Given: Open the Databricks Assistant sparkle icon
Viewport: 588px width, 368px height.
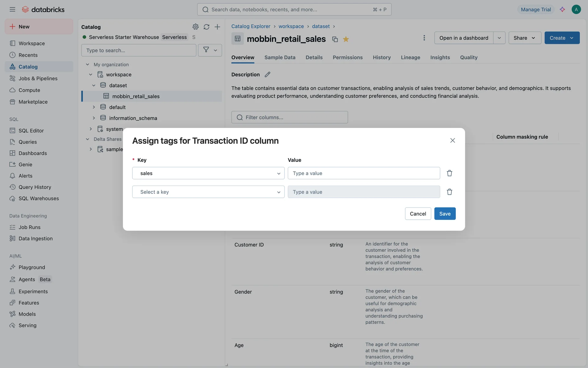Looking at the screenshot, I should click(x=562, y=10).
